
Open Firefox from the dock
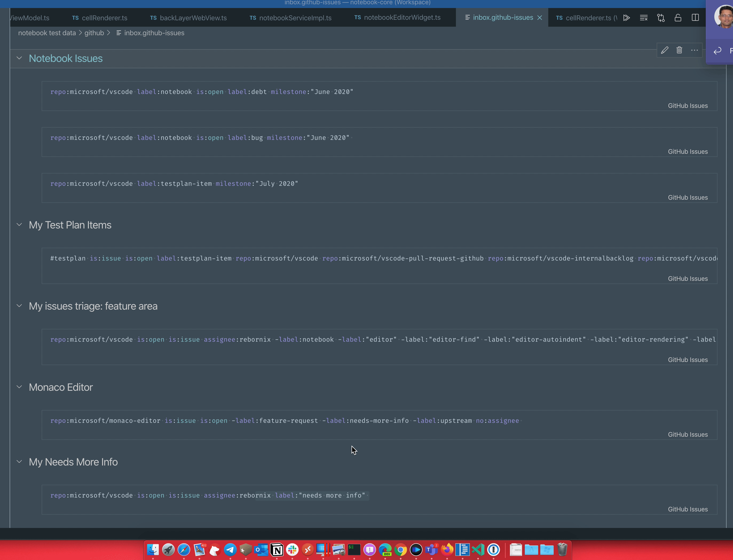tap(447, 550)
